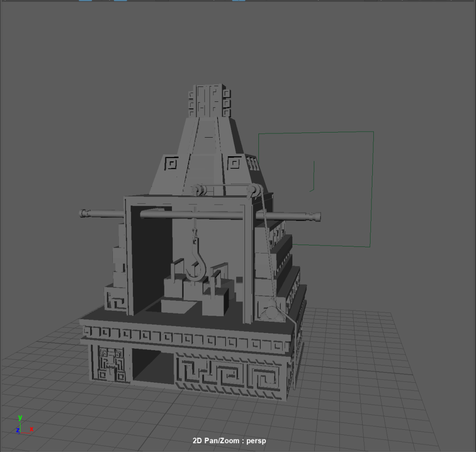476x452 pixels.
Task: Click the carved ornament atop the tower
Action: coord(209,100)
